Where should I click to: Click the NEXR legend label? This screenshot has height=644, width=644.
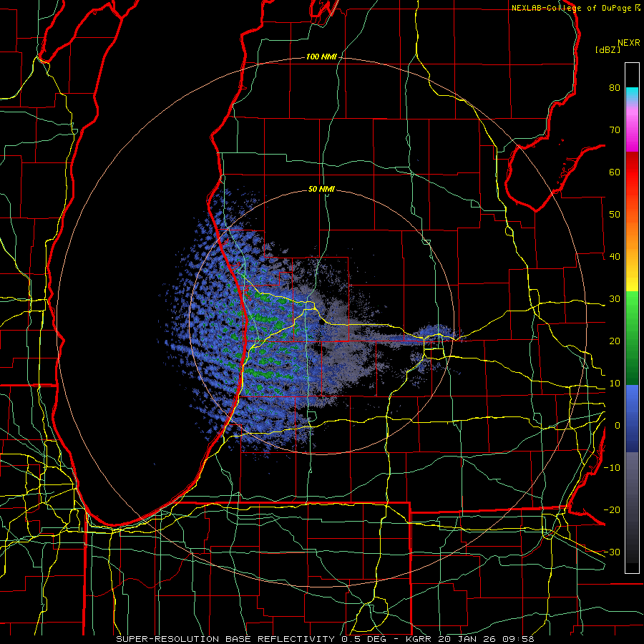pos(629,43)
